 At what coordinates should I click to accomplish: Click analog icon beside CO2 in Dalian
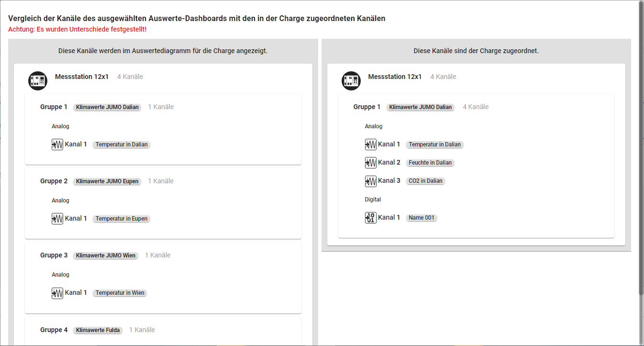pyautogui.click(x=371, y=181)
